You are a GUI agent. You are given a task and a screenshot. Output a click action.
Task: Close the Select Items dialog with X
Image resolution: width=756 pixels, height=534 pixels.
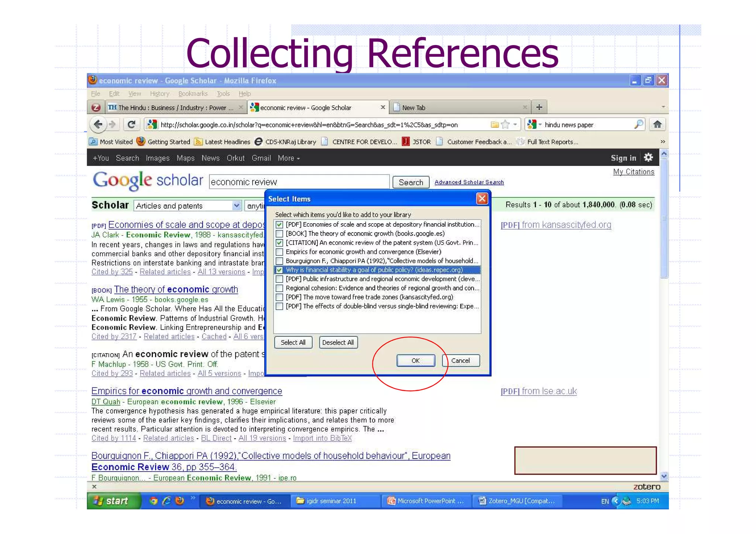point(482,199)
